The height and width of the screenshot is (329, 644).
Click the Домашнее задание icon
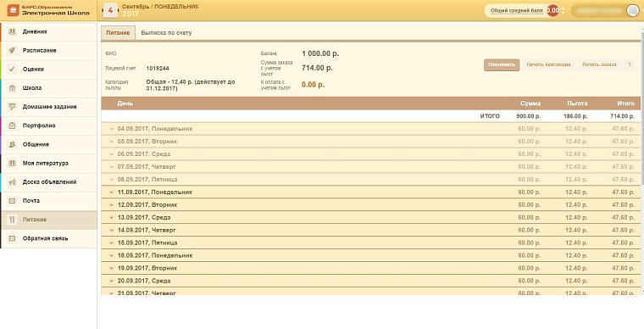tap(13, 107)
